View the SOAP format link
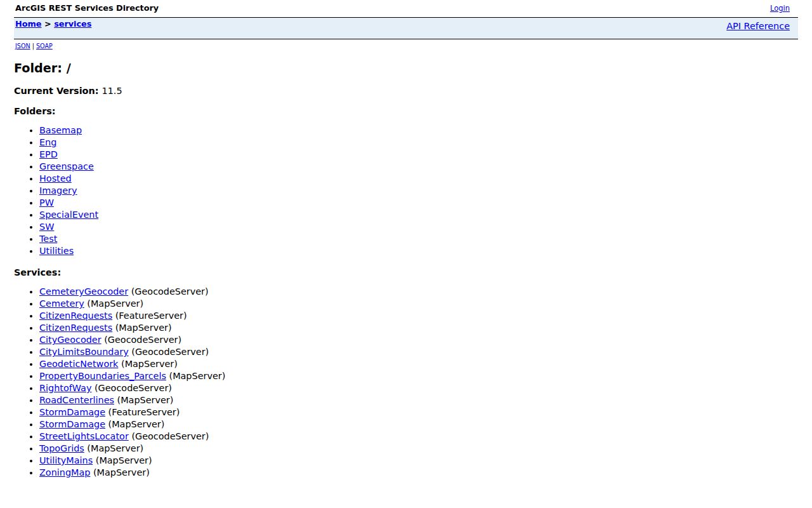This screenshot has height=508, width=812. (44, 46)
